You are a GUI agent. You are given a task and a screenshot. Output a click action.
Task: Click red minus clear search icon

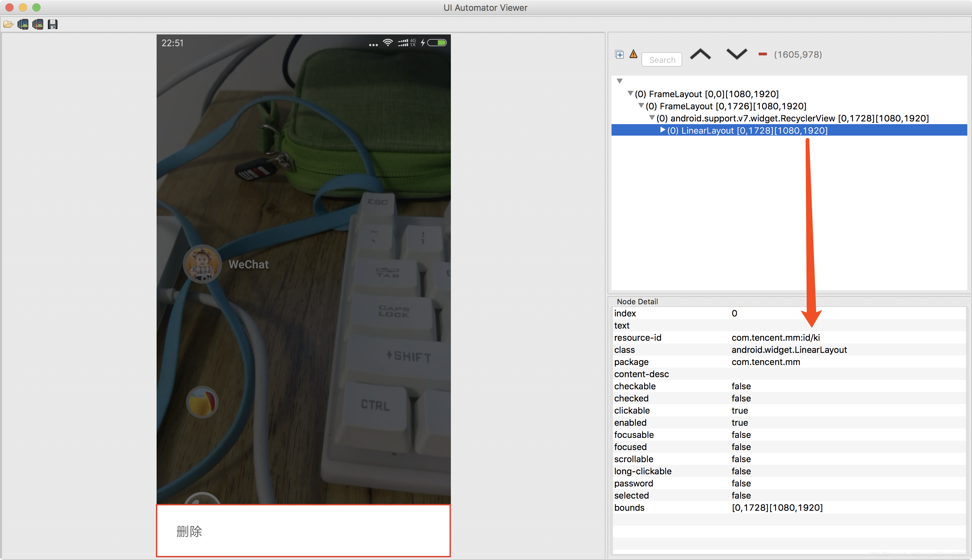point(763,54)
